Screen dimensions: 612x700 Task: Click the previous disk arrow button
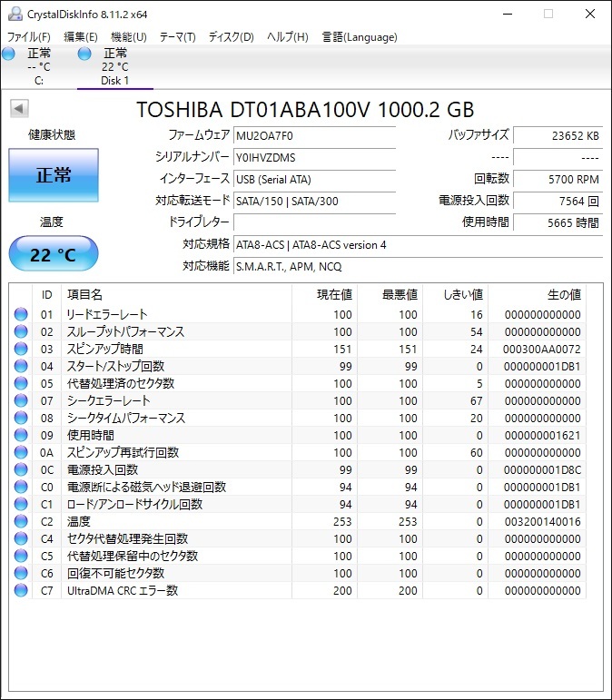coord(18,109)
